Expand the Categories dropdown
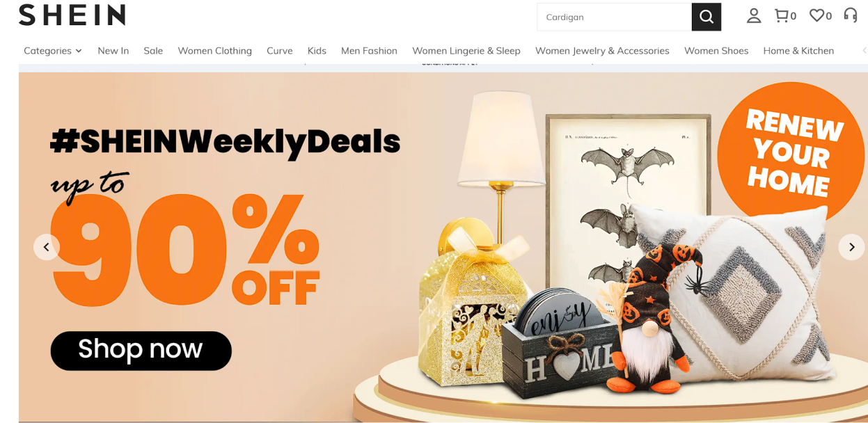 point(53,51)
